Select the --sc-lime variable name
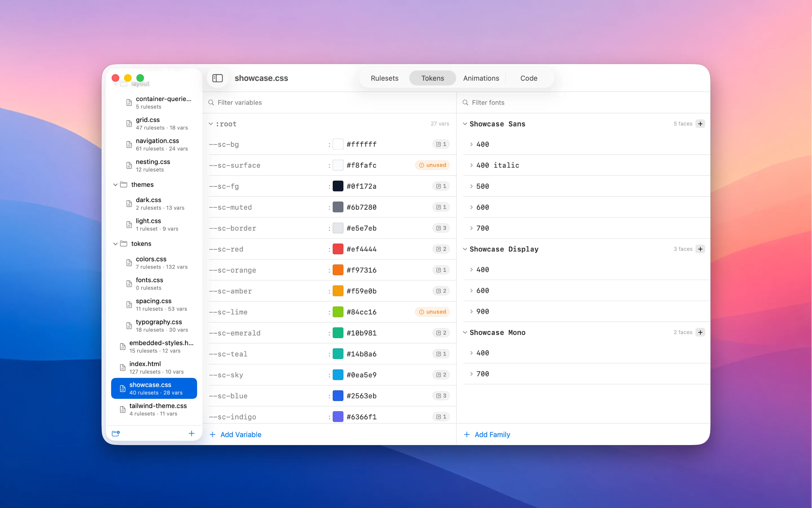Viewport: 812px width, 508px height. (x=228, y=312)
